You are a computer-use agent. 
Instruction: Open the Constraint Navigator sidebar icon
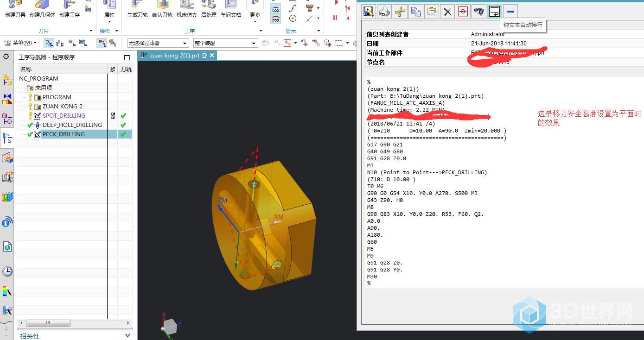click(7, 99)
